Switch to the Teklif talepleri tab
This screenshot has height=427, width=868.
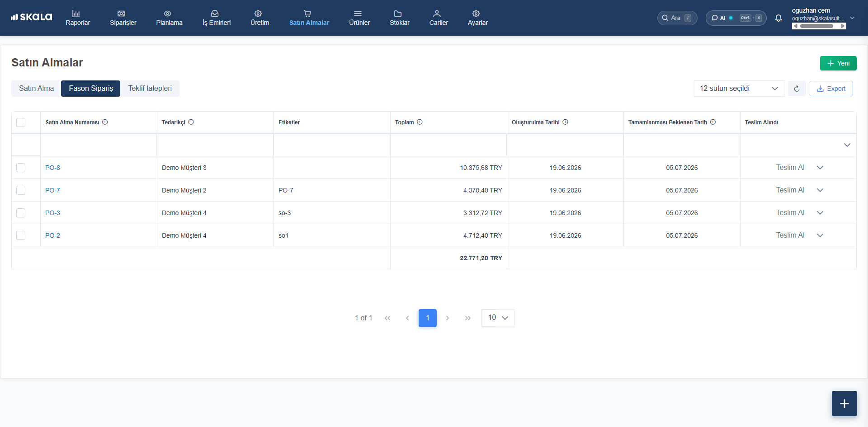150,89
